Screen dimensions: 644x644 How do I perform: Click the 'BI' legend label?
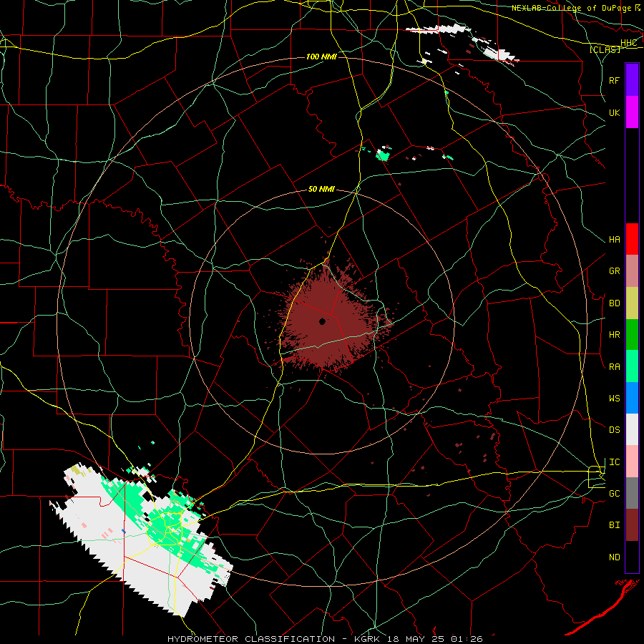point(614,525)
